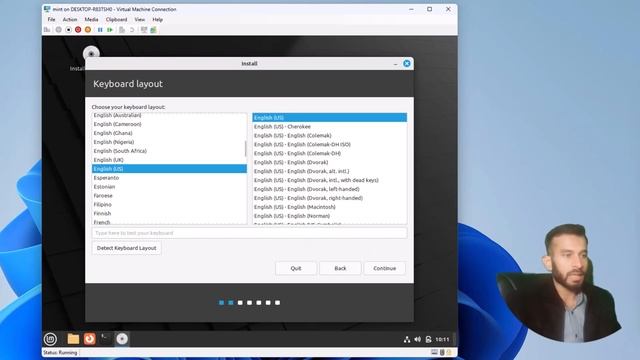Click the grey Start VM toolbar icon
Image resolution: width=640 pixels, height=360 pixels.
click(x=59, y=30)
